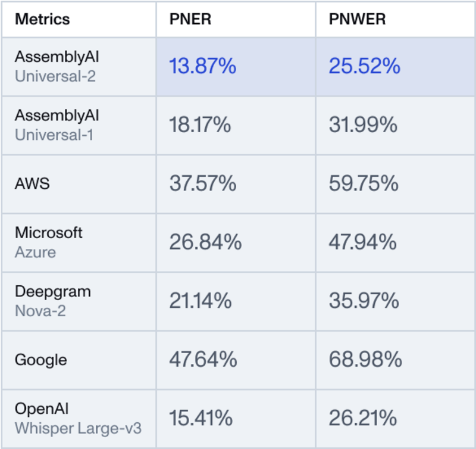Click the 35.97% Deepgram PNWER cell

(x=364, y=301)
